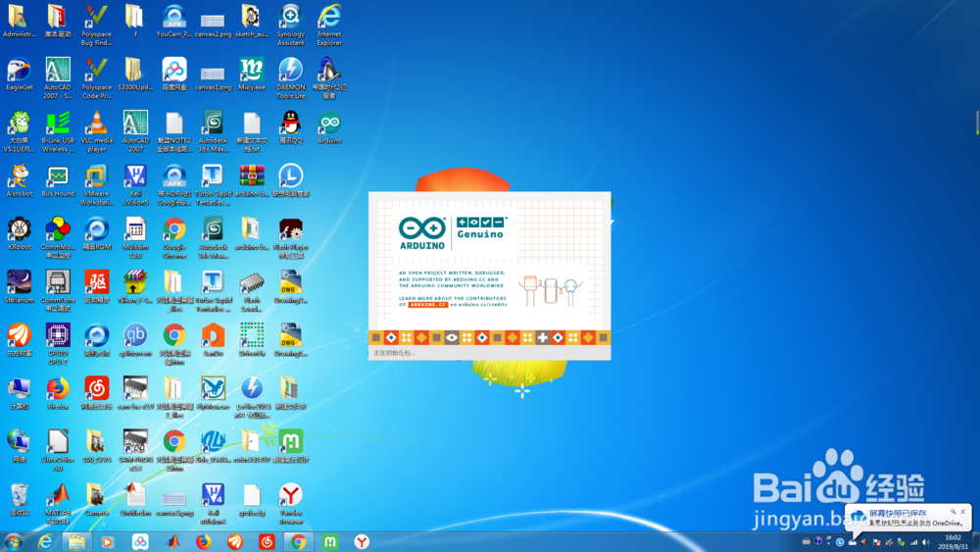
Task: Open the OneDrive screenshot saved notification
Action: (907, 518)
